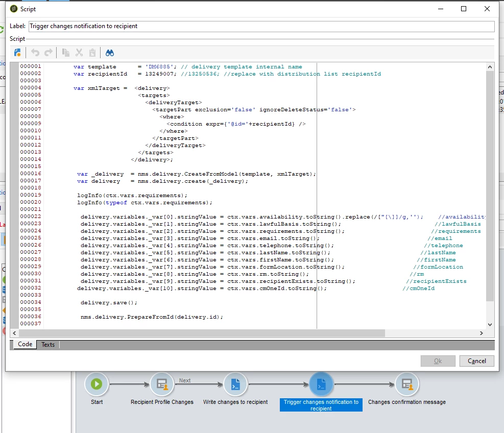Click the '//requirements' comment
The height and width of the screenshot is (433, 504).
(x=456, y=231)
